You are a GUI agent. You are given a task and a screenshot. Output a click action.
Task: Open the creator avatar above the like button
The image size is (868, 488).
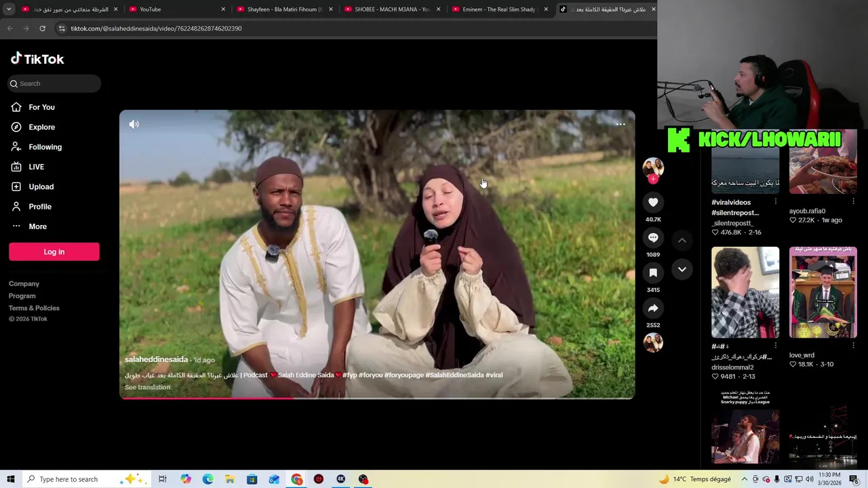[653, 167]
